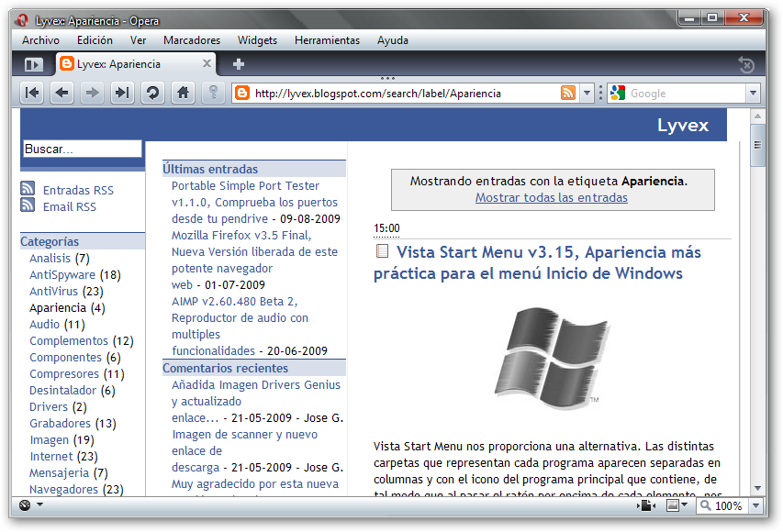Click the Fast Forward navigation button
Screen dimensions: 783x532
122,93
